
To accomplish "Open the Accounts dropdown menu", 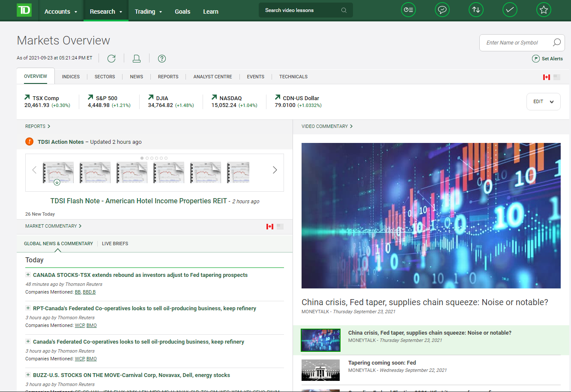I will point(61,12).
